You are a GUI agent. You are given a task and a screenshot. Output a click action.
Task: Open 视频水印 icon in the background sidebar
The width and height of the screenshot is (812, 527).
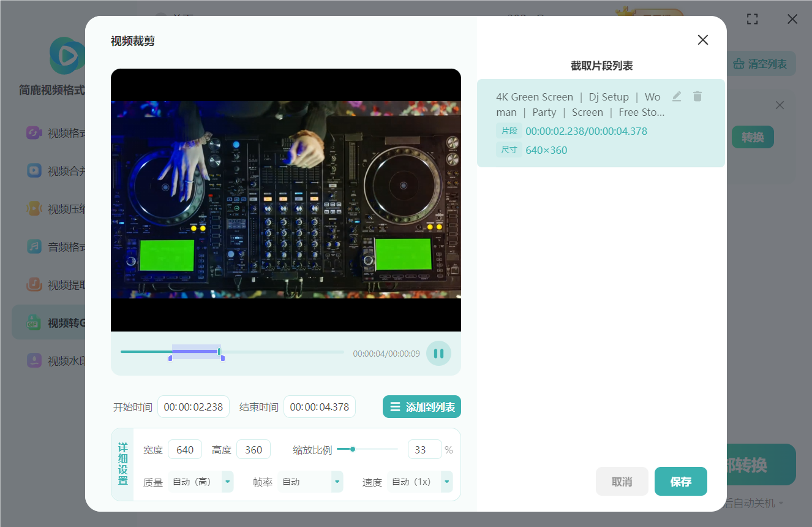tap(34, 361)
